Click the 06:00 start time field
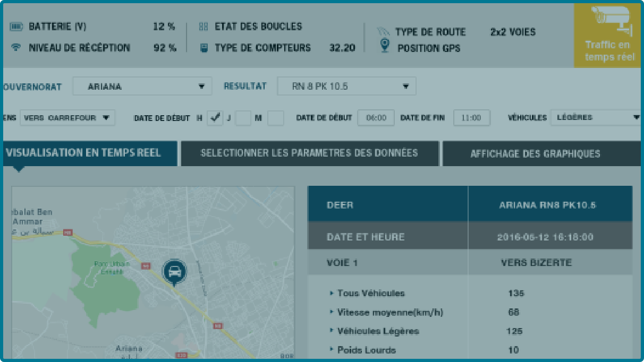This screenshot has width=644, height=362. coord(376,118)
